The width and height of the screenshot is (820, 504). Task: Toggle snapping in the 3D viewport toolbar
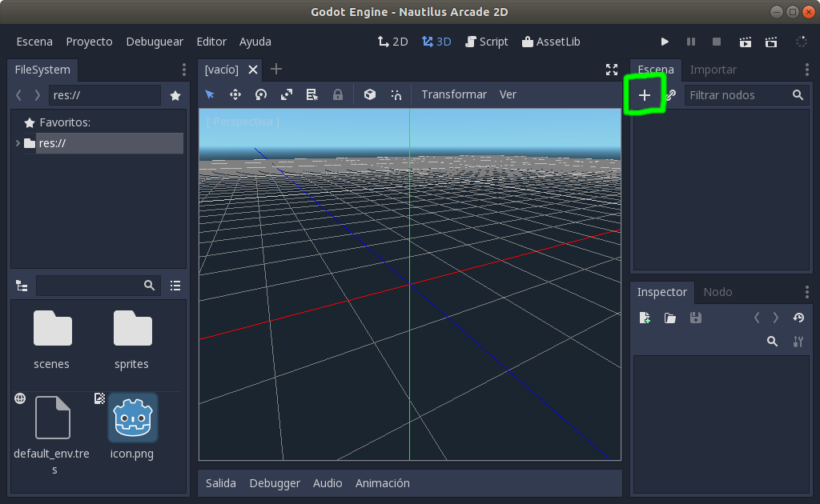396,94
